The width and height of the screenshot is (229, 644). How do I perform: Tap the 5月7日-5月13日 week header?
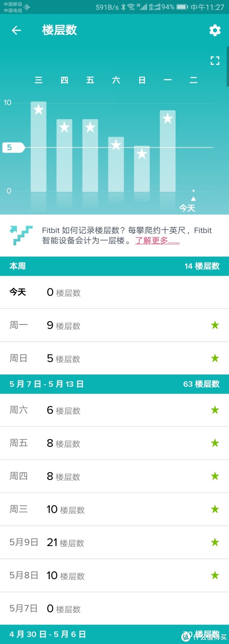pos(114,384)
